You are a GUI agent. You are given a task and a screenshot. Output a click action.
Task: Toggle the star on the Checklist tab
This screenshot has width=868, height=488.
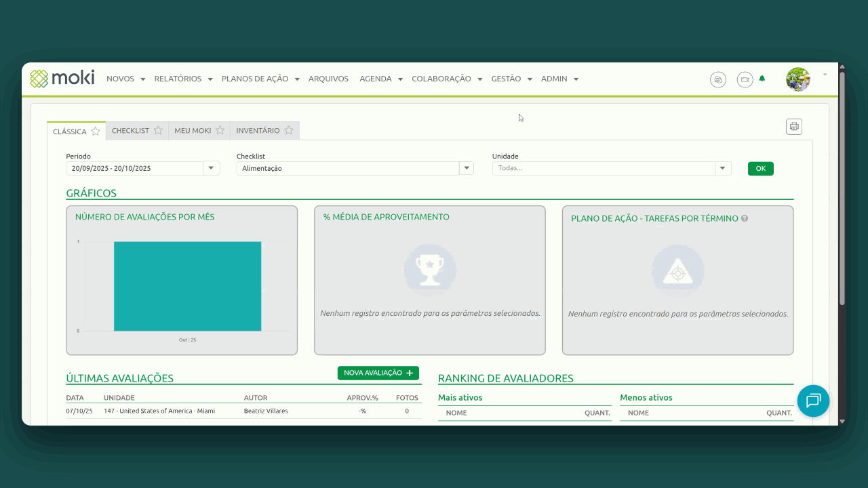[x=158, y=131]
